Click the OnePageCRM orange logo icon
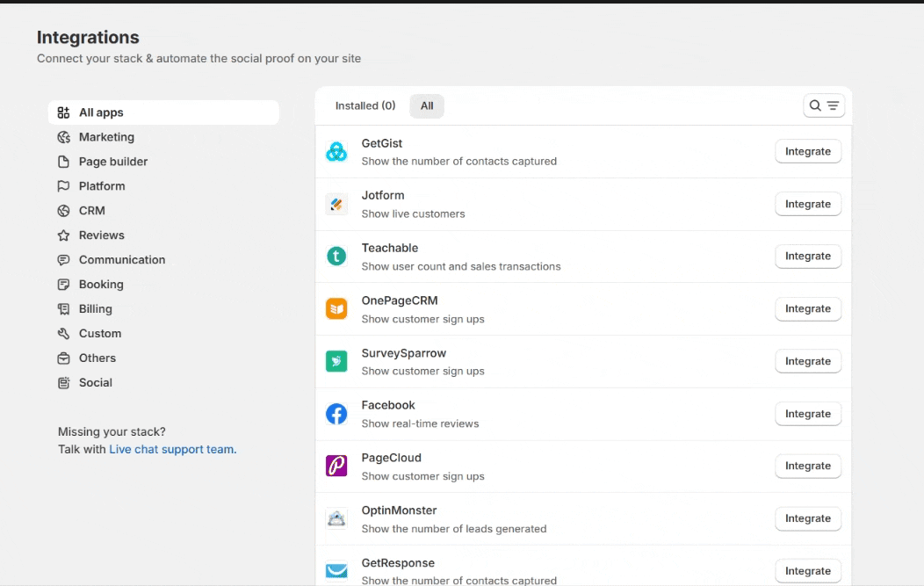This screenshot has height=586, width=924. click(x=336, y=309)
